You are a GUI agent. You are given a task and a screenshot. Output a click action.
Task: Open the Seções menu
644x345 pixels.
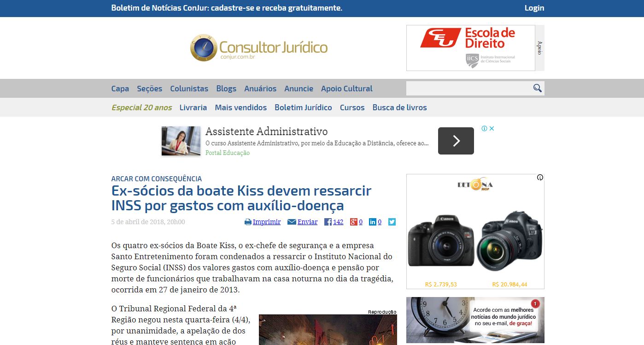(x=149, y=89)
